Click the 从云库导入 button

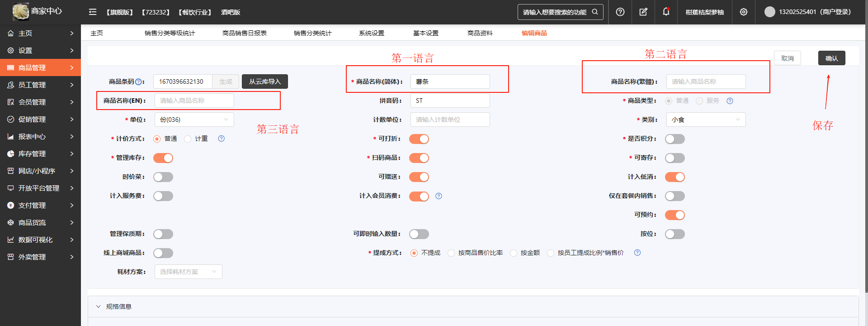point(264,81)
